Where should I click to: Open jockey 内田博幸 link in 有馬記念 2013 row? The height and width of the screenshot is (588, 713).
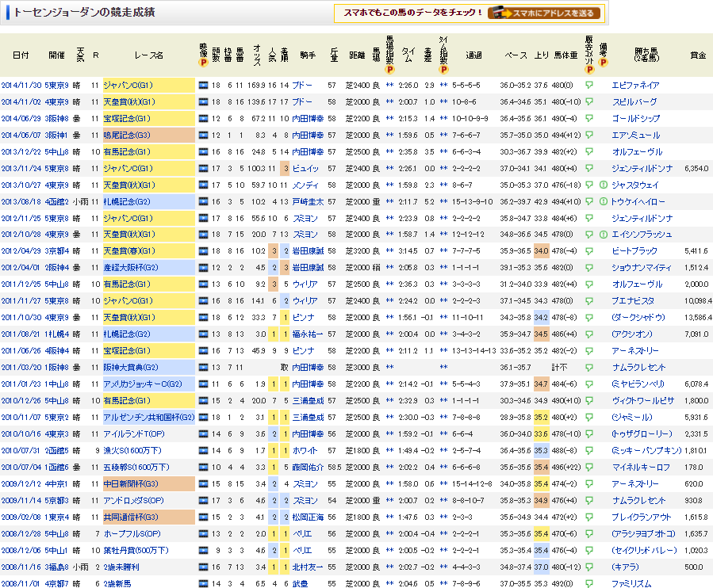pyautogui.click(x=308, y=152)
